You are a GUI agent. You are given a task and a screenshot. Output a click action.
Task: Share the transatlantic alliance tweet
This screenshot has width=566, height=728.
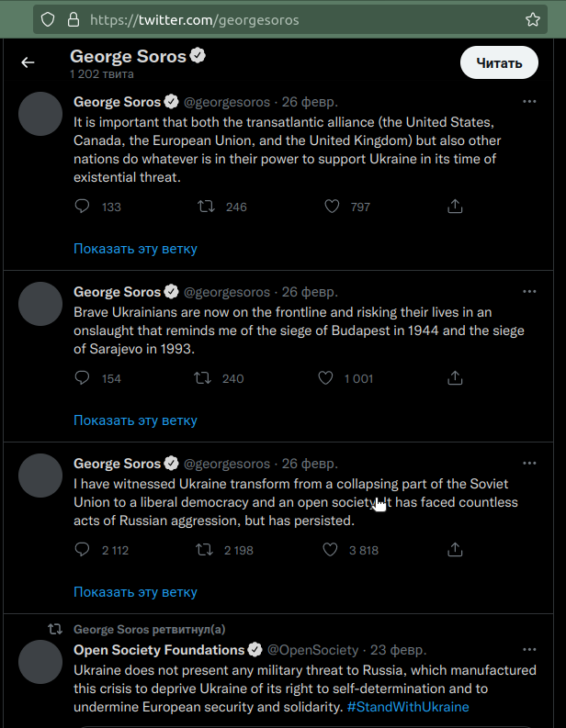point(455,207)
